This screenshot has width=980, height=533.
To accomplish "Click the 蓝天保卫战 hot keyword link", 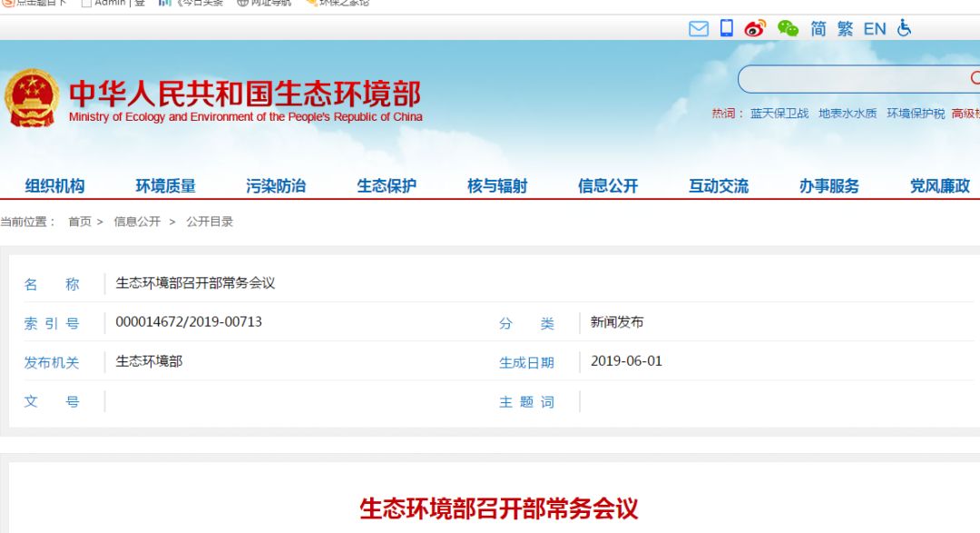I will pyautogui.click(x=779, y=114).
